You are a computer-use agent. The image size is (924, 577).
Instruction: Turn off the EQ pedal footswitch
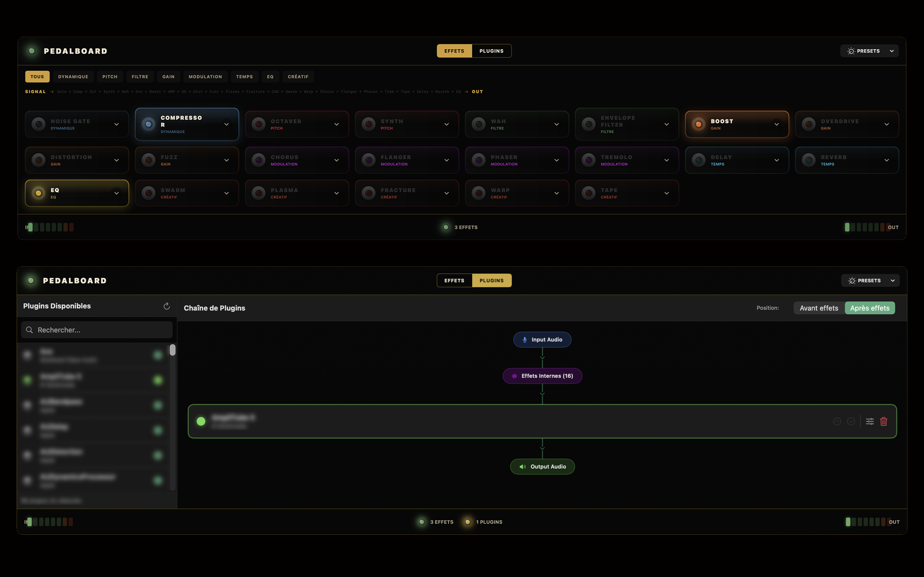point(38,193)
